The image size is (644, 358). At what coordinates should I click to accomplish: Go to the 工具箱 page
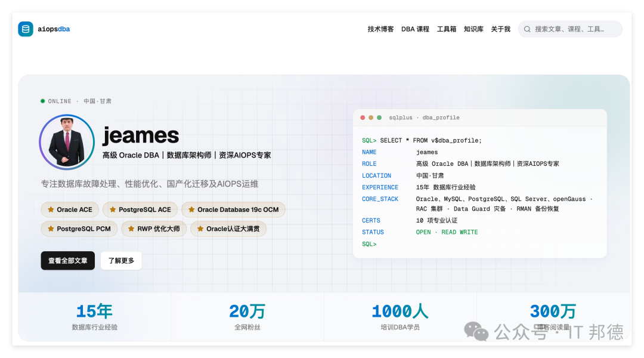[x=447, y=29]
